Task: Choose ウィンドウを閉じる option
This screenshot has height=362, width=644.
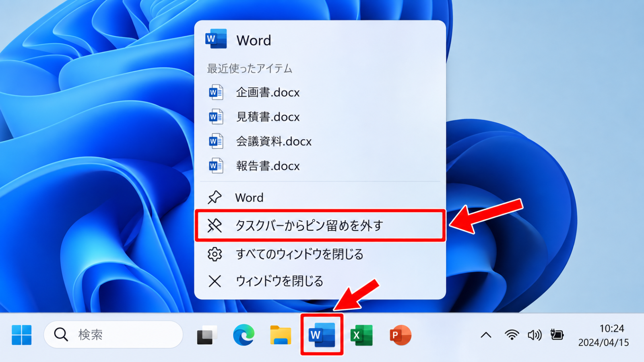Action: tap(320, 281)
